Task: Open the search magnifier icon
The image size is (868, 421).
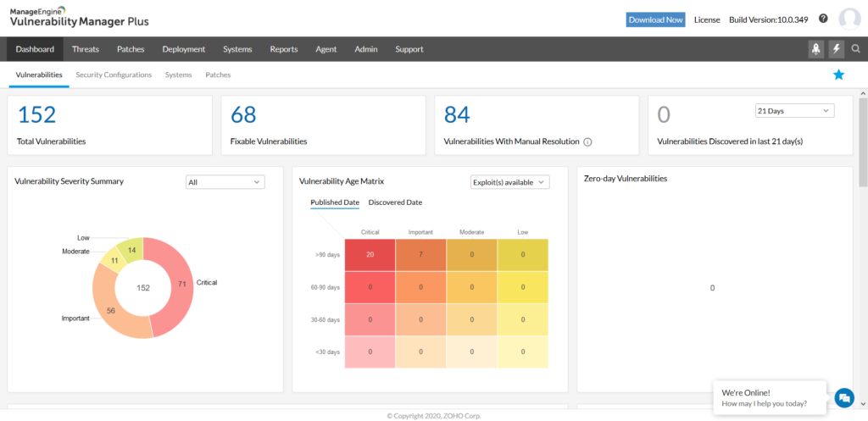Action: 855,49
